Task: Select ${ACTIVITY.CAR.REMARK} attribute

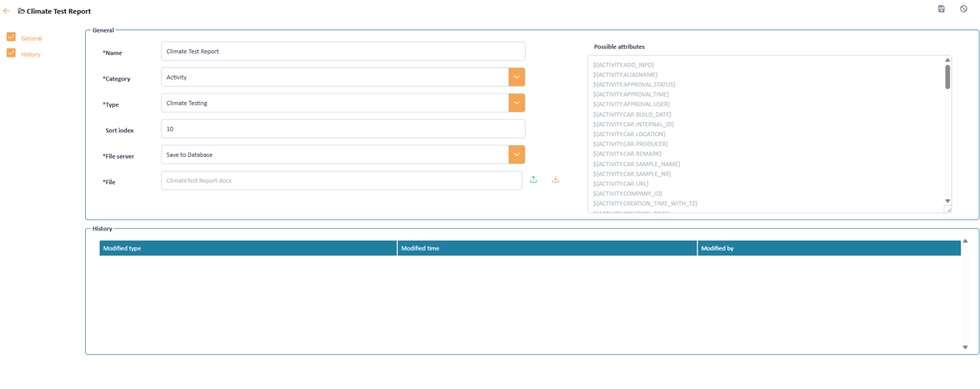Action: 627,154
